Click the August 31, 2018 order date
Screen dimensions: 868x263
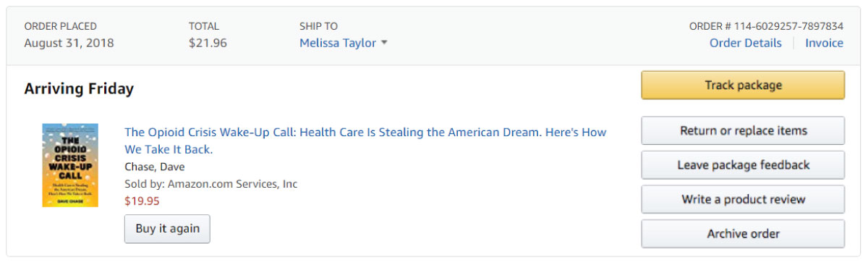tap(69, 43)
